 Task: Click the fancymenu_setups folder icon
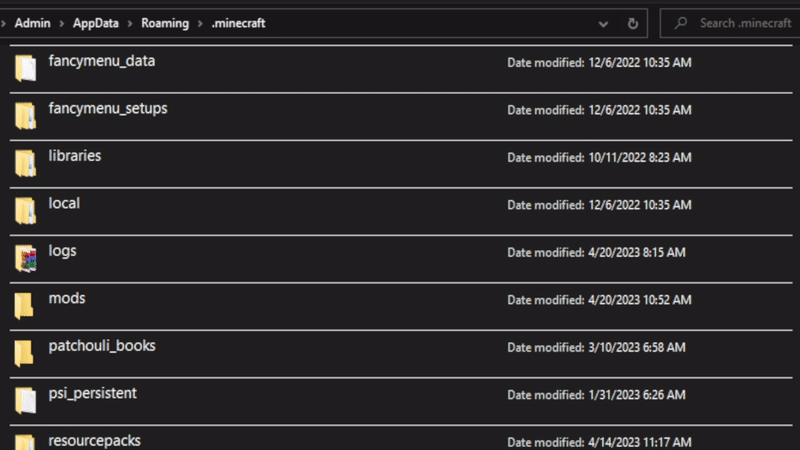click(x=25, y=115)
